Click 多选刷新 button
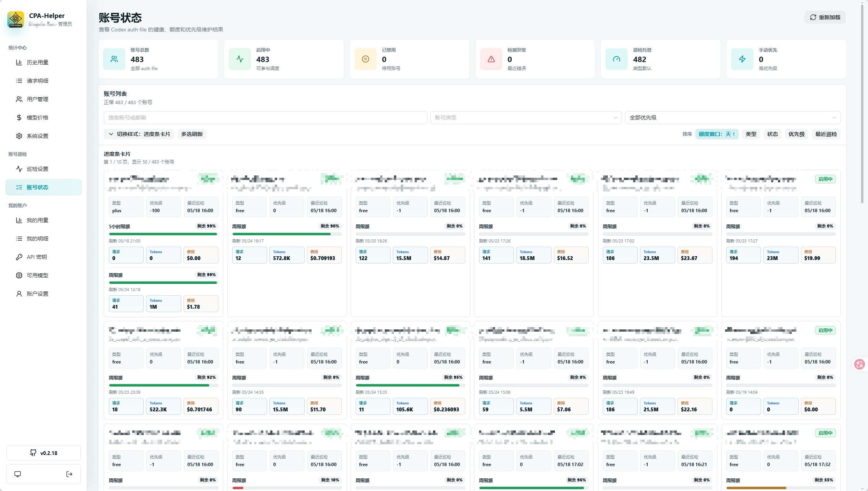The width and height of the screenshot is (868, 491). point(192,134)
